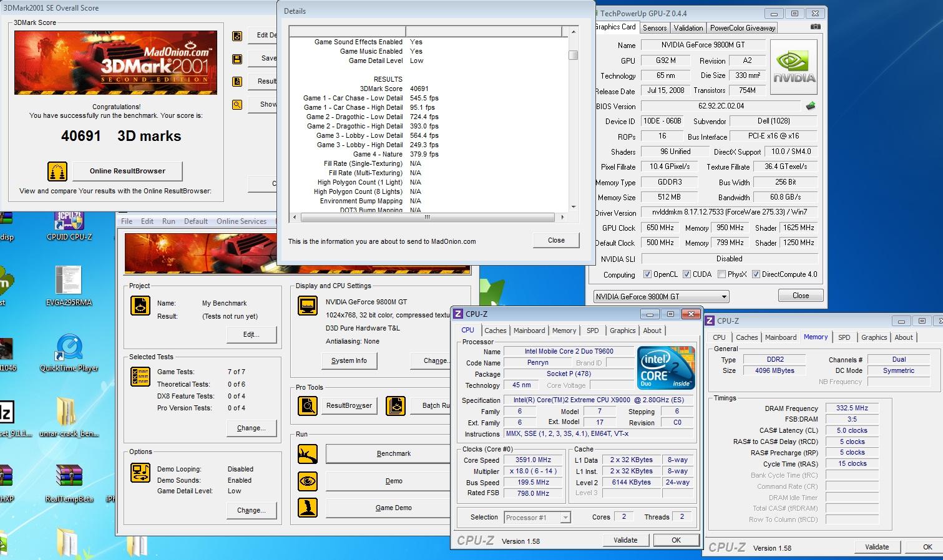The image size is (943, 560).
Task: Open Graphics tab in the Memory CPU-Z window
Action: (874, 337)
